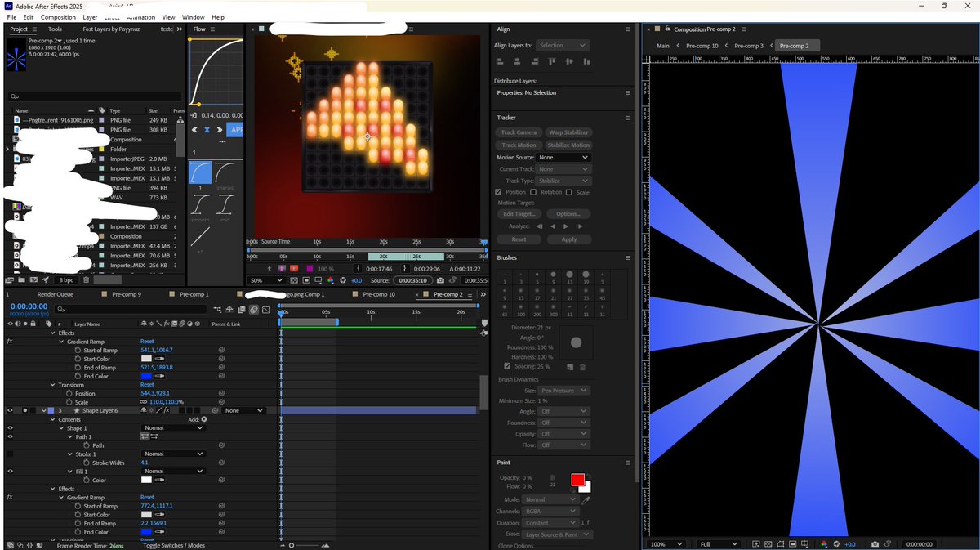980x550 pixels.
Task: Toggle the shy layers switch in timeline
Action: [x=229, y=310]
